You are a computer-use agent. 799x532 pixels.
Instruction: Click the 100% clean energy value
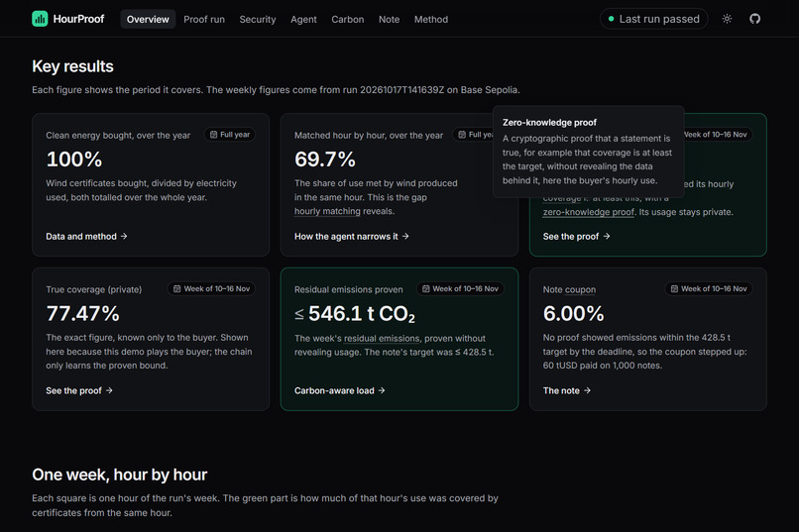click(x=74, y=160)
